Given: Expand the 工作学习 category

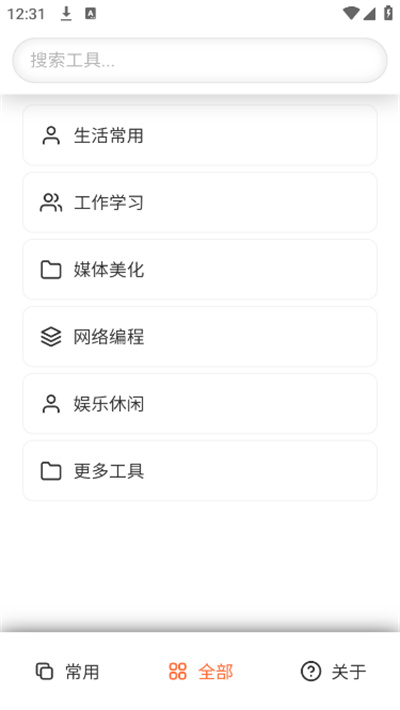Looking at the screenshot, I should tap(200, 202).
